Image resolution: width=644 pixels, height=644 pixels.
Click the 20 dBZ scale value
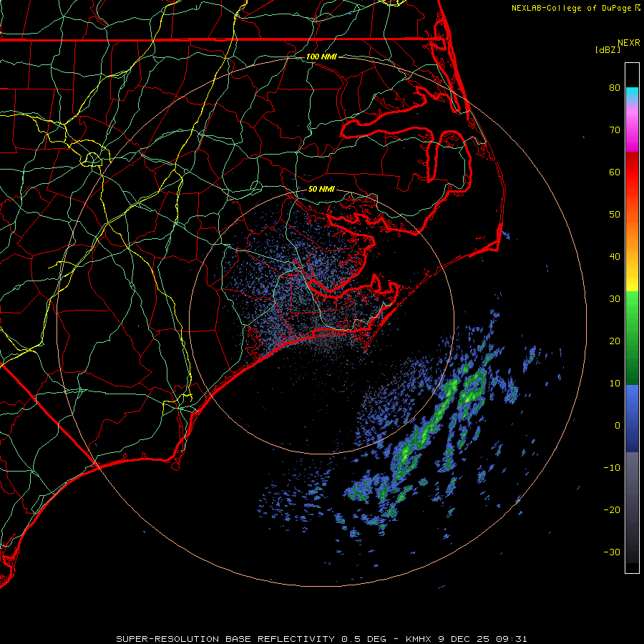click(x=615, y=341)
